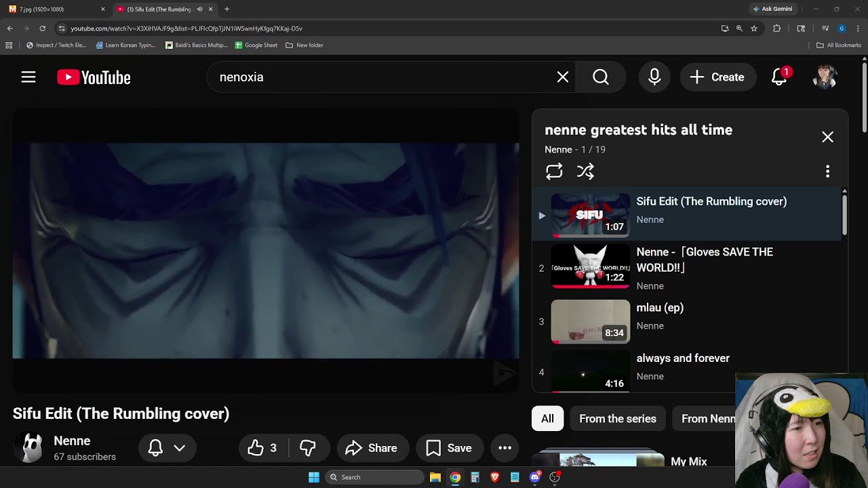Dislike the video
The width and height of the screenshot is (868, 488).
(x=308, y=448)
